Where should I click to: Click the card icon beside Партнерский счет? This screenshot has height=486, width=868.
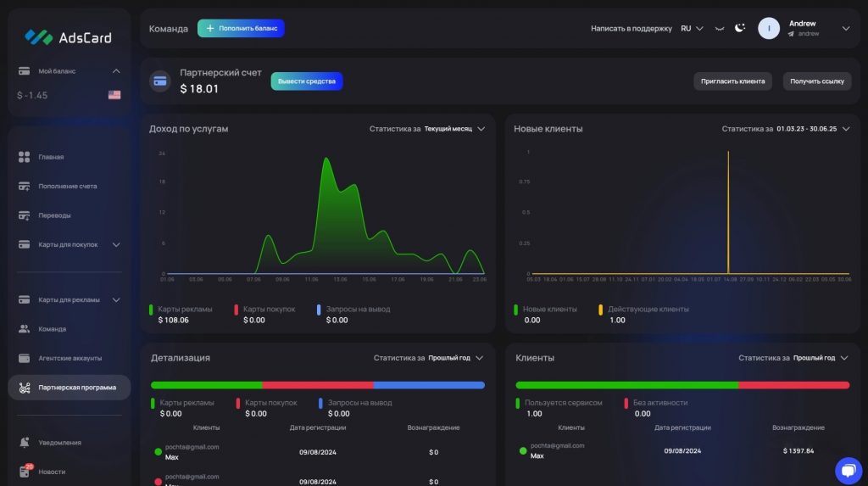(x=159, y=81)
